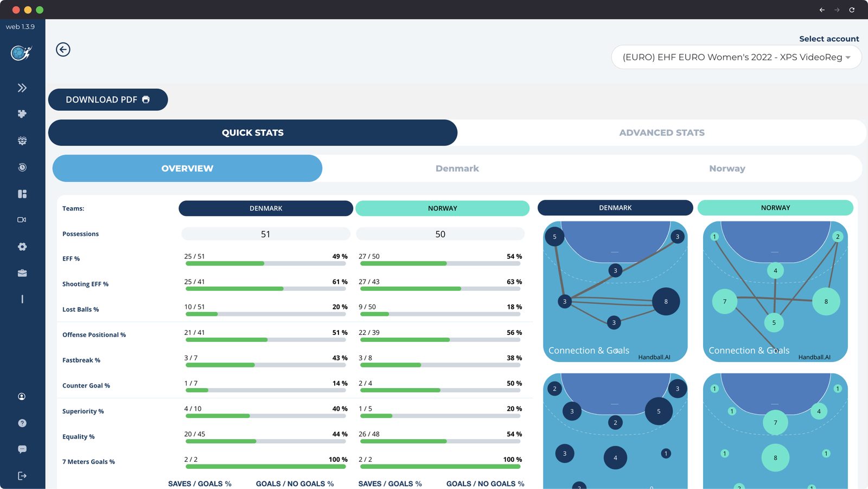Switch to the QUICK STATS tab

tap(253, 132)
